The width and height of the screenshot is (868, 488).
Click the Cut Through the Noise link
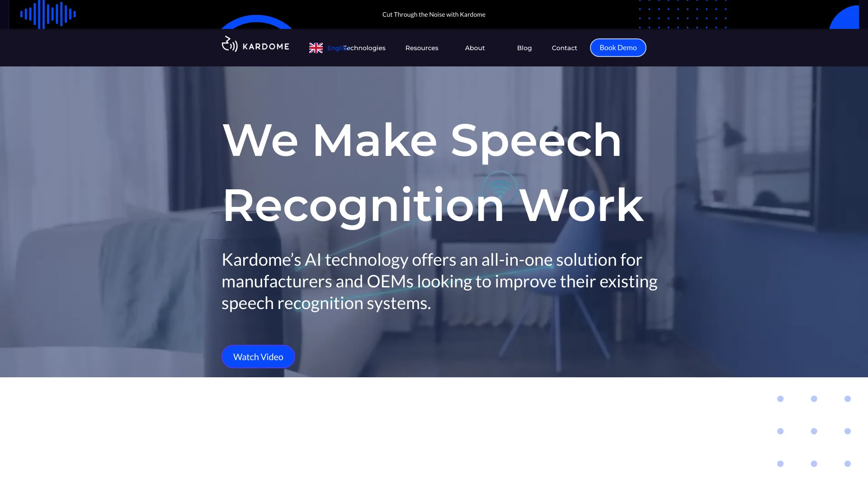point(434,14)
